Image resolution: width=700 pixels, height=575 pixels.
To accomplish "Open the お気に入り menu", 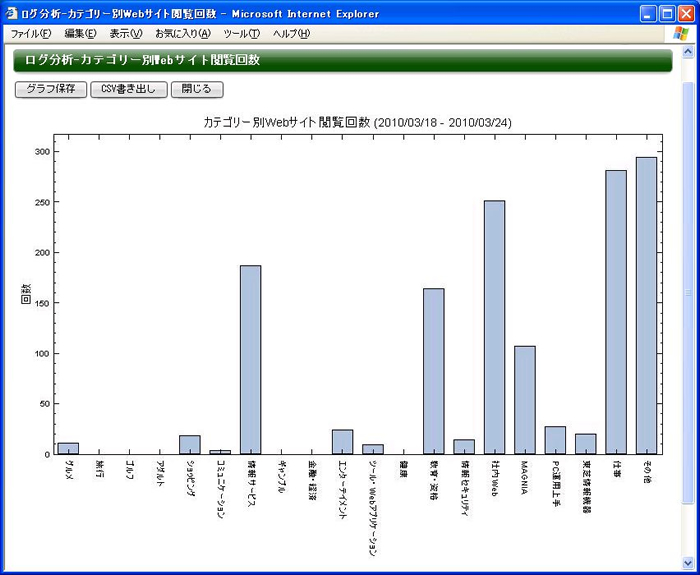I will coord(183,34).
